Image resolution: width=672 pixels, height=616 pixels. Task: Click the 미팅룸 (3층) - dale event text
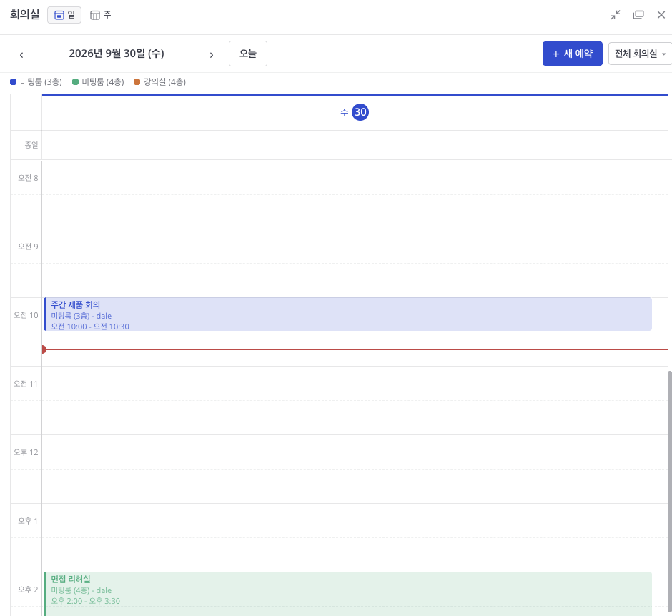click(81, 316)
